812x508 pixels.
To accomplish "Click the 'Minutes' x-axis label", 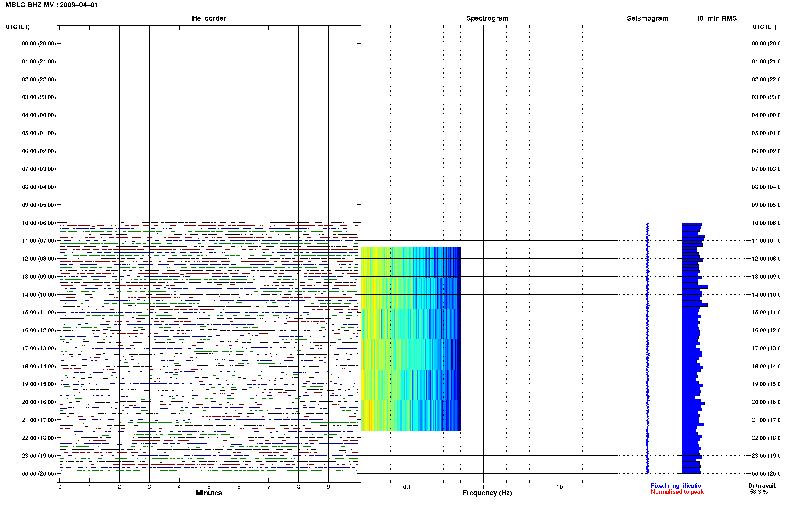I will 209,493.
